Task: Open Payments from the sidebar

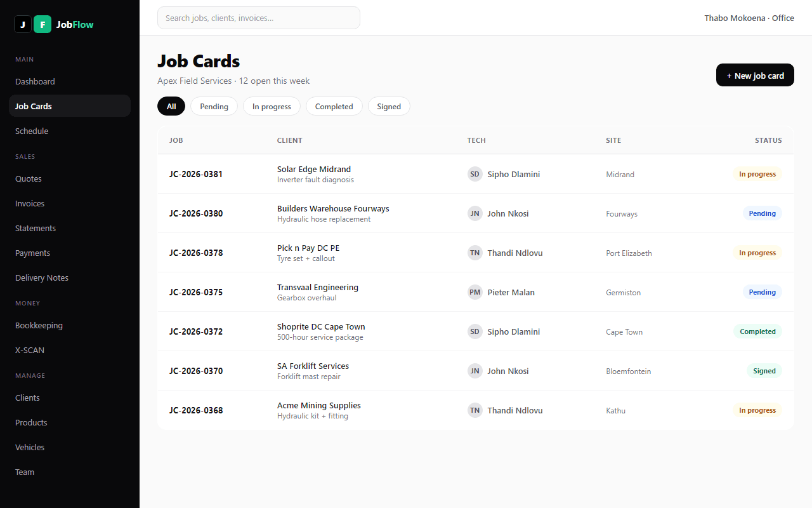Action: tap(70, 253)
